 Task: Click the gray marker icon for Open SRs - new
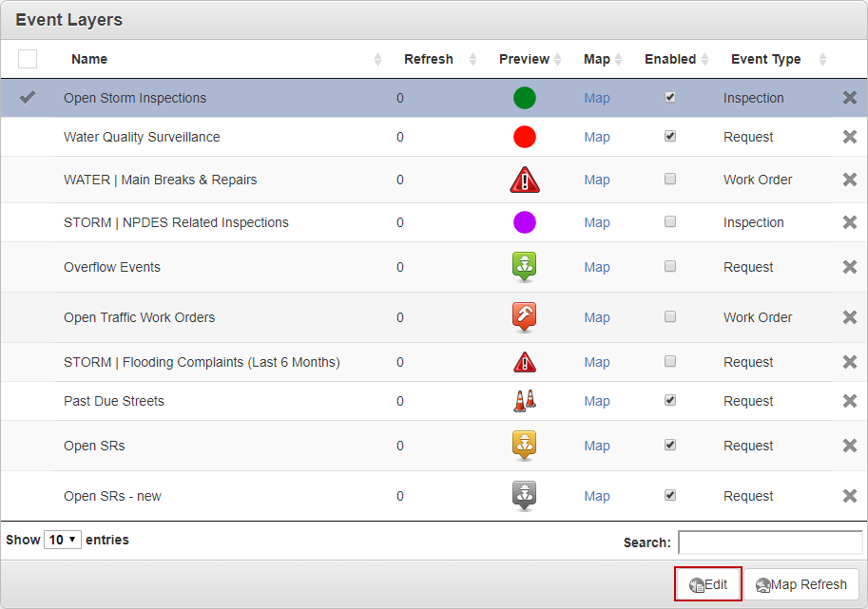[524, 495]
